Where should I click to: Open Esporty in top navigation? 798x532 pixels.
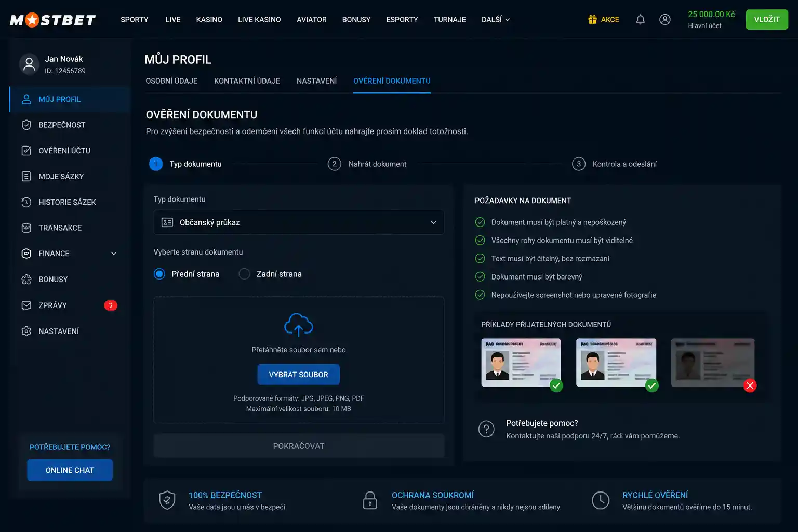click(x=402, y=20)
